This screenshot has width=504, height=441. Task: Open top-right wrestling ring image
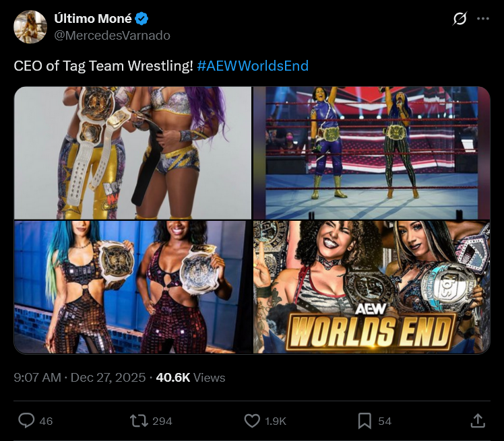click(371, 153)
